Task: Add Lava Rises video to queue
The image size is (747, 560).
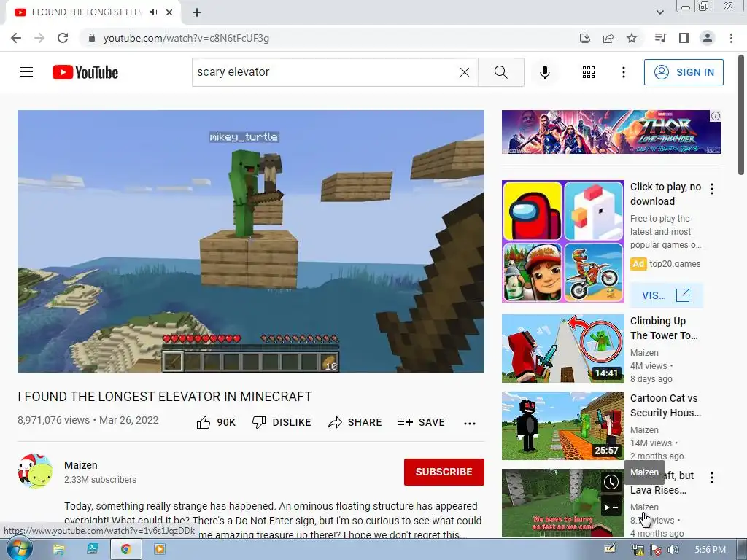Action: (x=611, y=506)
